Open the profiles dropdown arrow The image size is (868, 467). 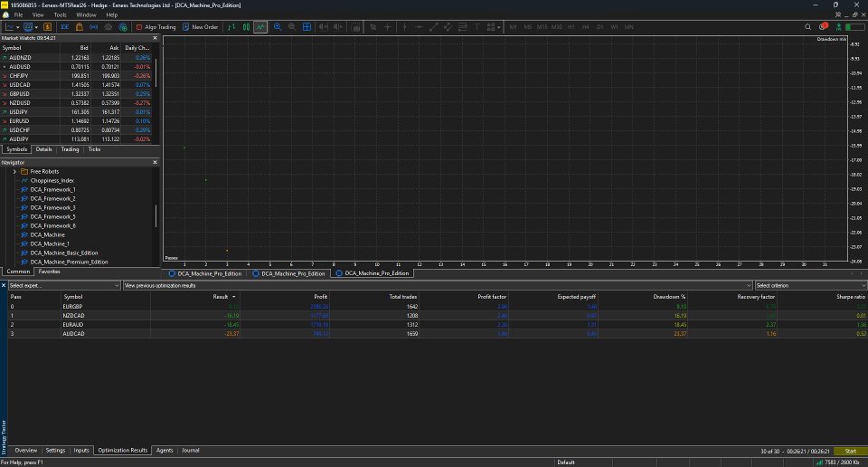[36, 26]
